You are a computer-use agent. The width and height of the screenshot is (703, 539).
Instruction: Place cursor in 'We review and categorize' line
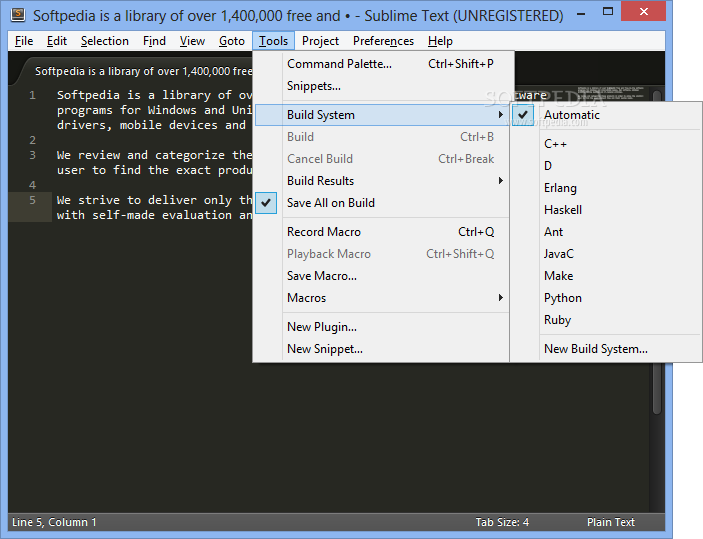154,155
